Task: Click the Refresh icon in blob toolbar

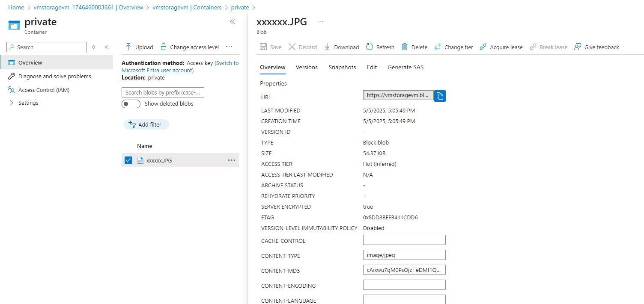Action: [x=370, y=47]
